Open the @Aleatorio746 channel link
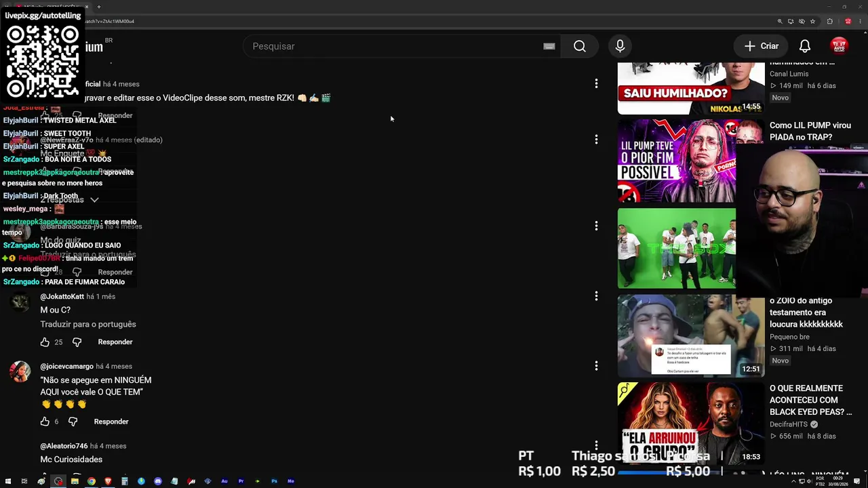Image resolution: width=868 pixels, height=488 pixels. pyautogui.click(x=64, y=446)
